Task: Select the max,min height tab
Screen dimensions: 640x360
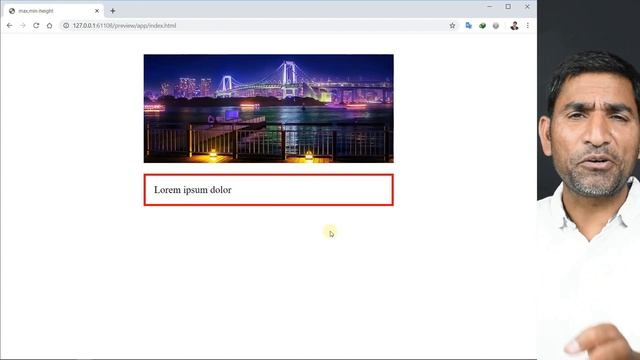Action: (52, 11)
